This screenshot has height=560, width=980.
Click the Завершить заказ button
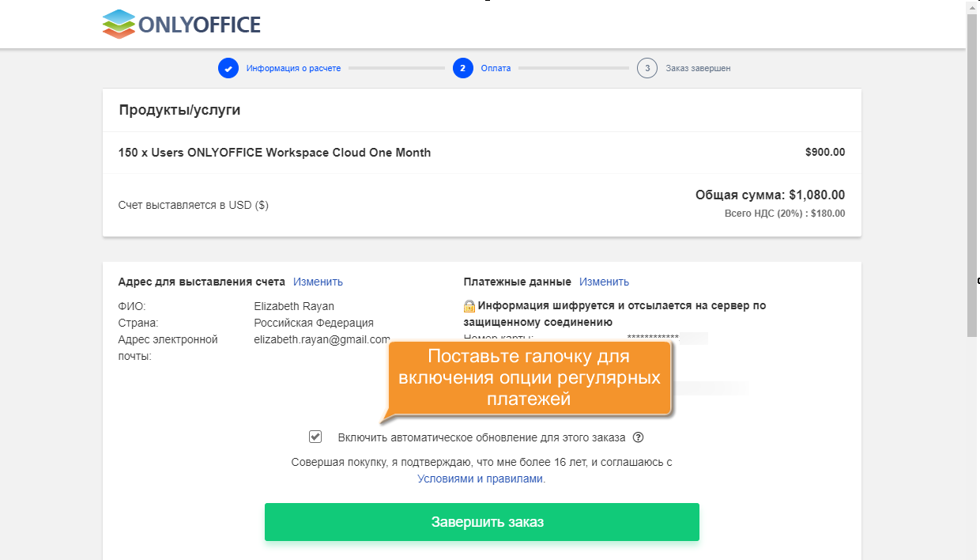coord(482,522)
